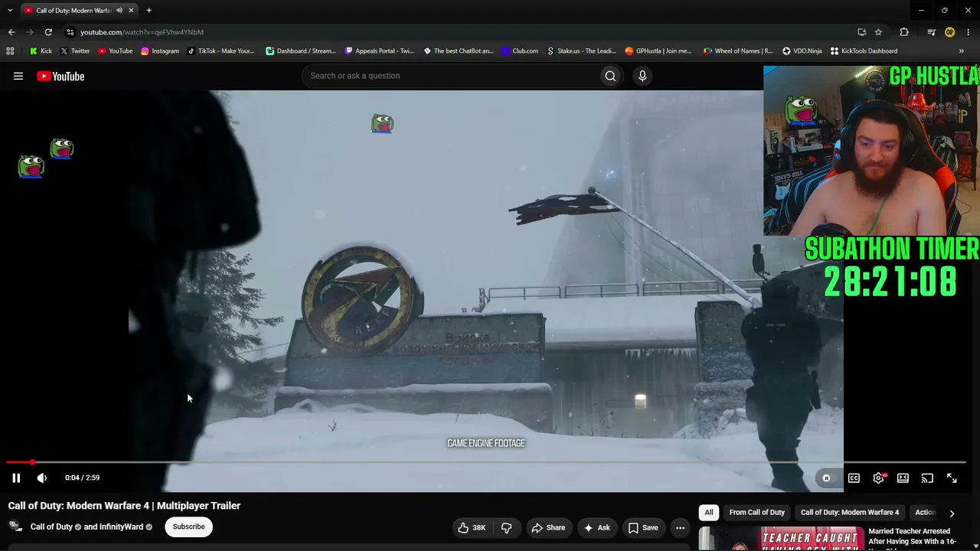View site information icon

coord(70,32)
